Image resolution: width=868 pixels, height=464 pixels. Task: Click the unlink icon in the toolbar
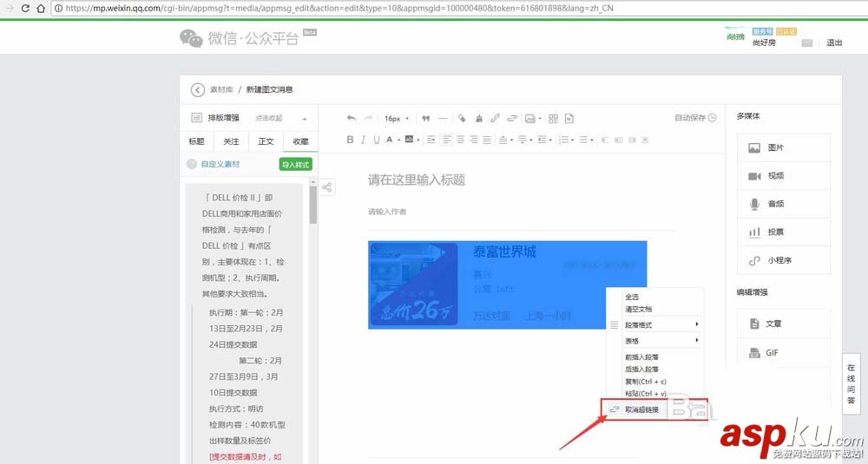click(x=512, y=118)
